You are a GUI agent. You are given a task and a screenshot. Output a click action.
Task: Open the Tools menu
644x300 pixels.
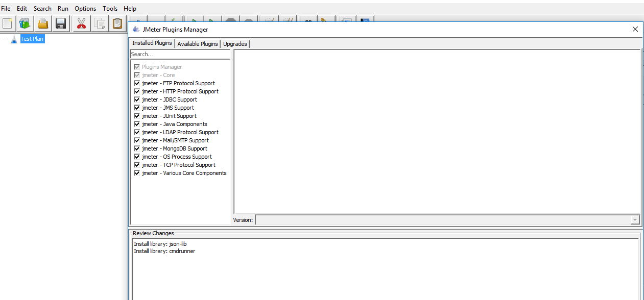pyautogui.click(x=110, y=8)
